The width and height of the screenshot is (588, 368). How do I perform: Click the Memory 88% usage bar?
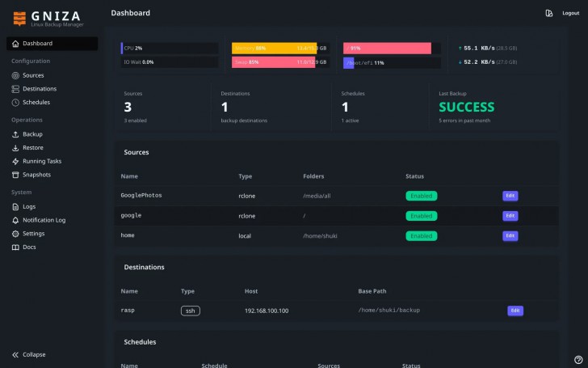click(x=281, y=49)
